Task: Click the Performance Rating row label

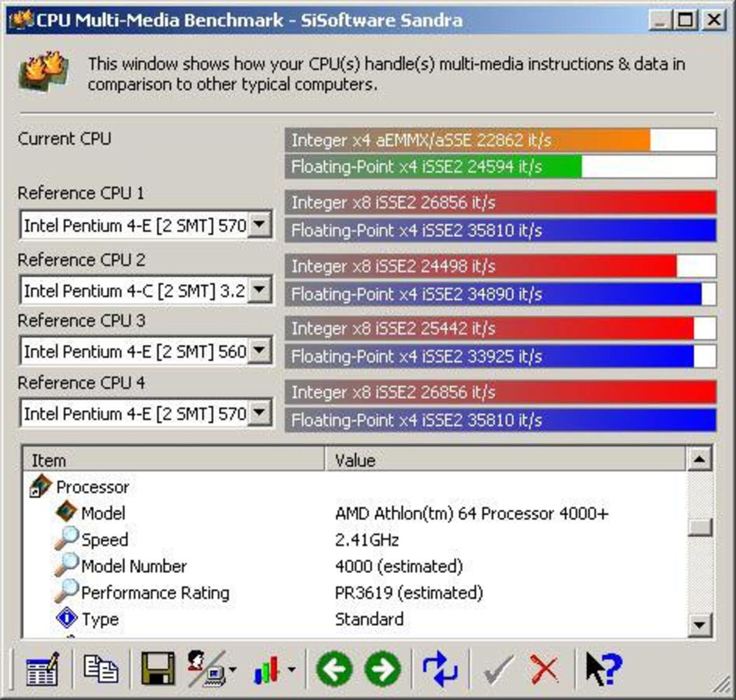Action: (x=155, y=592)
